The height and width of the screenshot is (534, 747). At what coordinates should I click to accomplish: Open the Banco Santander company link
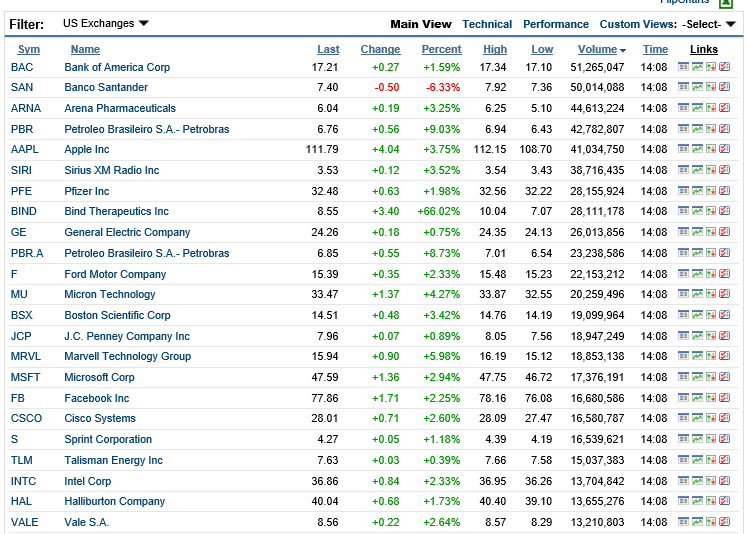click(106, 87)
